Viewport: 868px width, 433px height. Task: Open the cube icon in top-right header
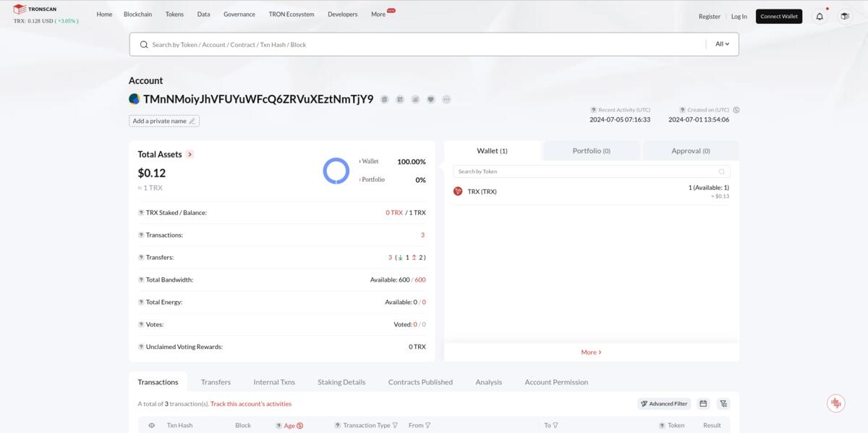point(845,16)
